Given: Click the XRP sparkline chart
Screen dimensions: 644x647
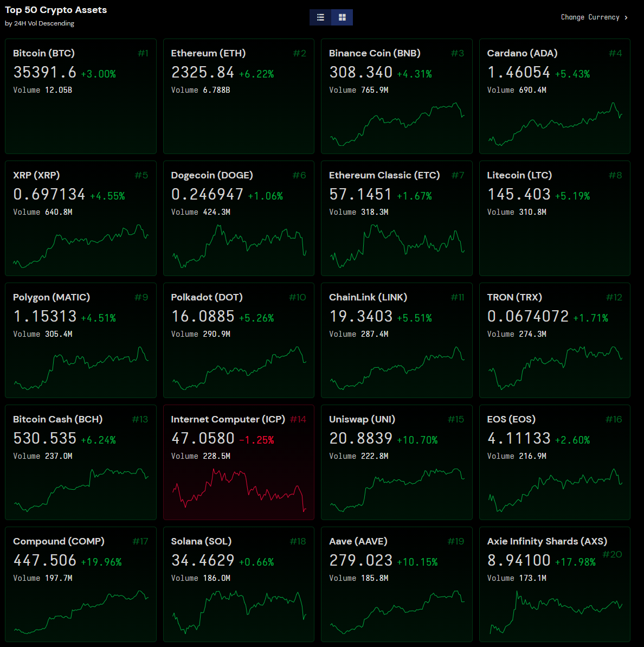Looking at the screenshot, I should click(81, 246).
